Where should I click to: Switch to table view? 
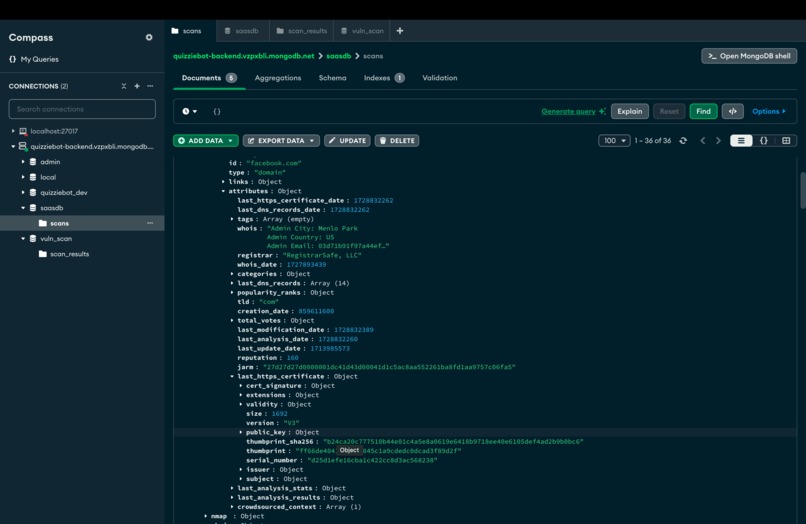786,140
